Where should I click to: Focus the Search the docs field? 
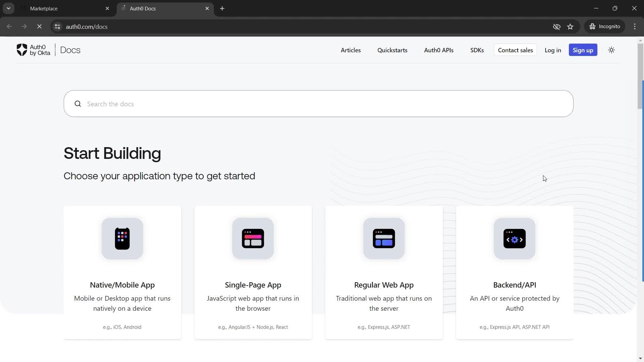pos(318,104)
